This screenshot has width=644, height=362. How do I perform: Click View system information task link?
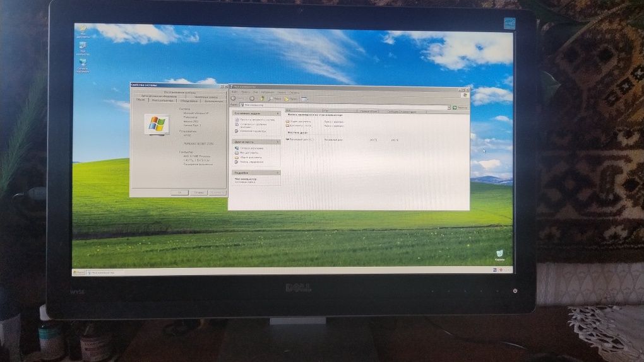click(x=255, y=119)
